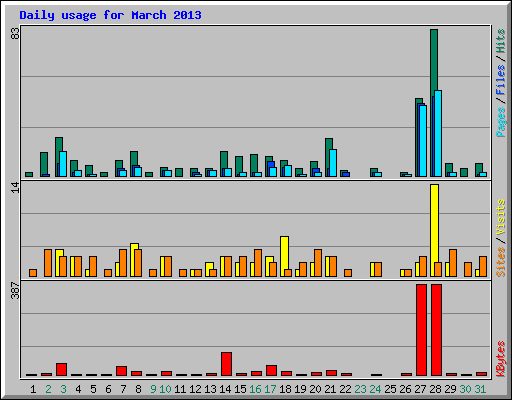
Task: Select the day '8' label on the x-axis
Action: (138, 389)
